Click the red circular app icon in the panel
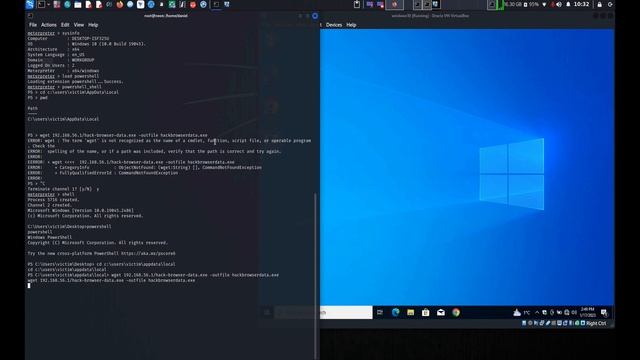Viewport: 640px width, 360px height. [193, 4]
